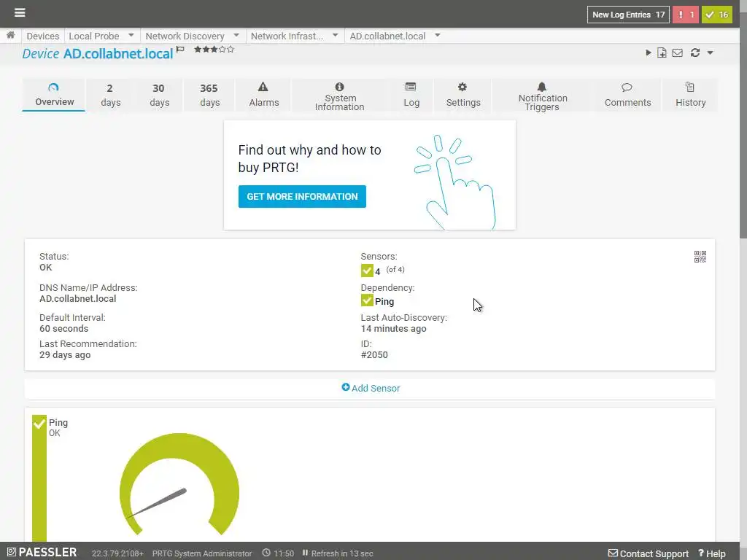Expand AD.collabnet.local breadcrumb dropdown arrow
This screenshot has width=747, height=560.
pos(438,35)
